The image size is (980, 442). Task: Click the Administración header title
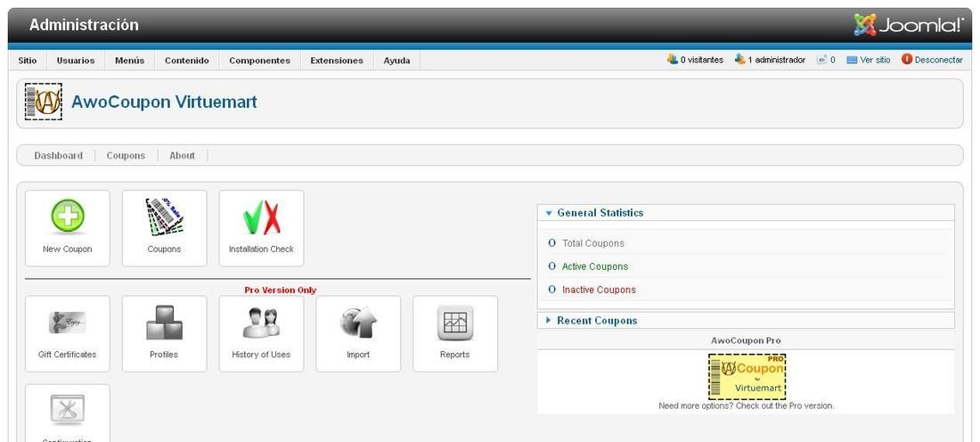coord(84,25)
